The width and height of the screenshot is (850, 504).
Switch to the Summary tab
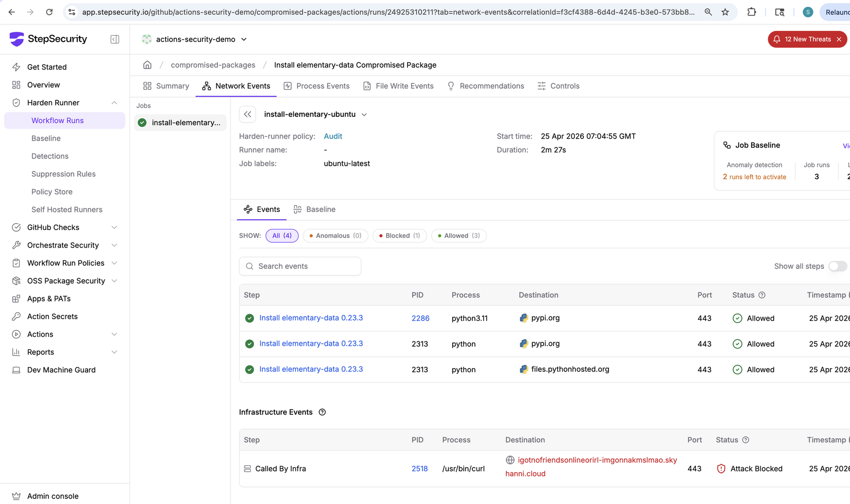(x=166, y=86)
